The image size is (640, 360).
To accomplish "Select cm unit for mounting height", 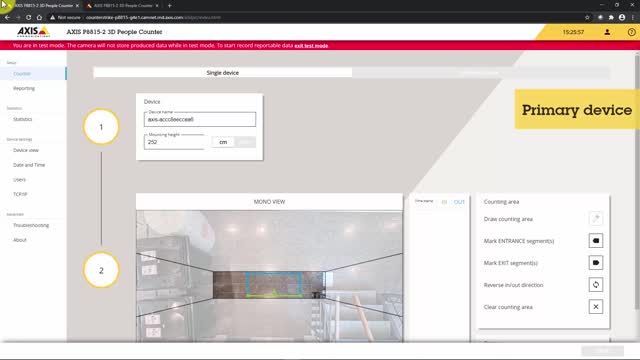I will pyautogui.click(x=223, y=142).
